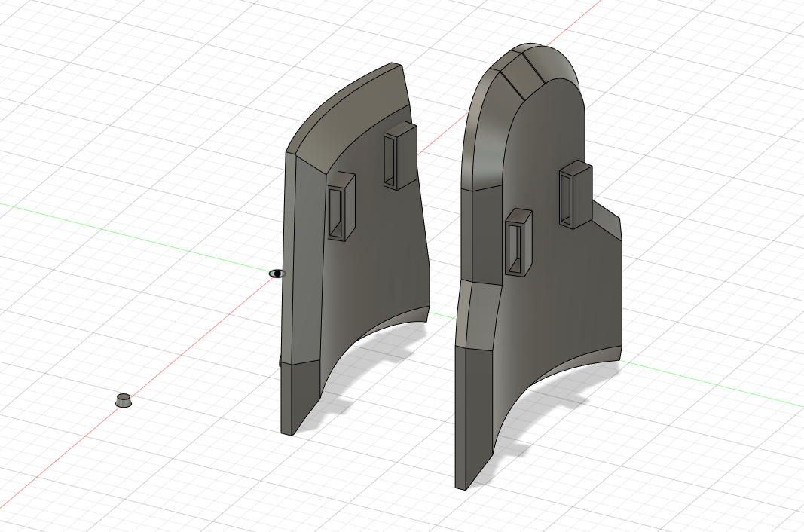The width and height of the screenshot is (804, 532).
Task: Select the small cylindrical peg on the red axis
Action: [123, 401]
